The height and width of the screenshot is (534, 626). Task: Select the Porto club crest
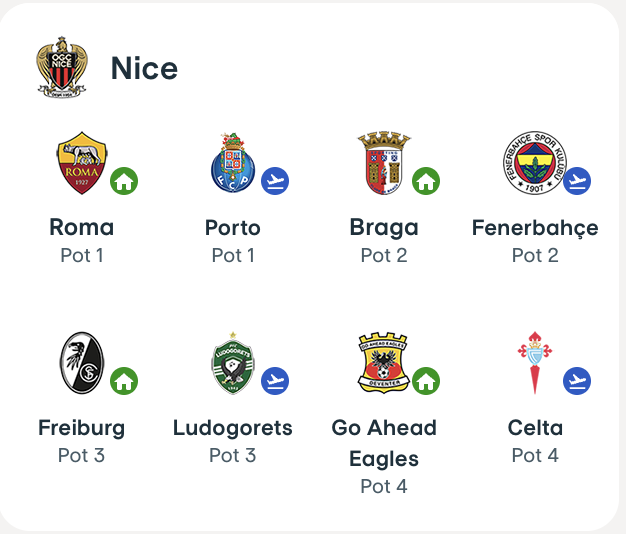pyautogui.click(x=233, y=163)
